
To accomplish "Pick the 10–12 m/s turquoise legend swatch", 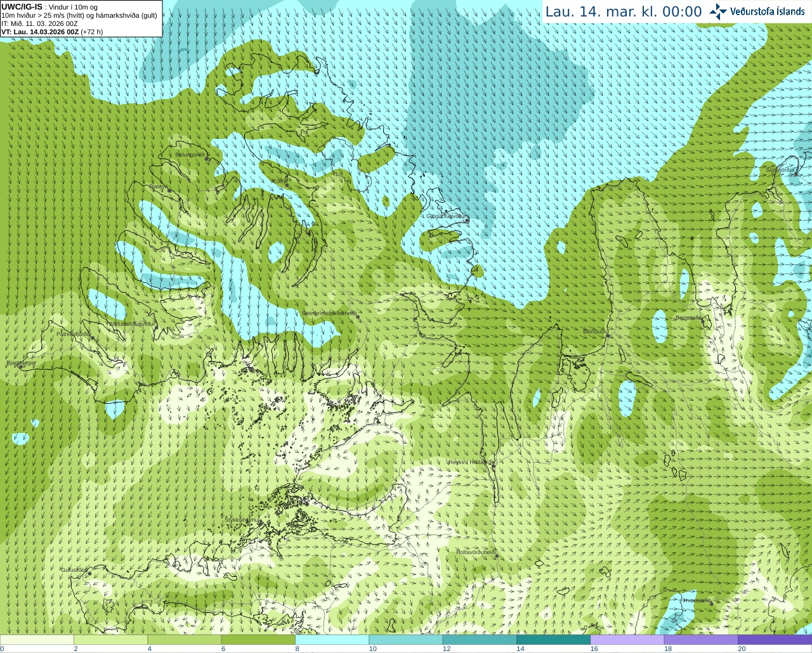I will (x=406, y=640).
